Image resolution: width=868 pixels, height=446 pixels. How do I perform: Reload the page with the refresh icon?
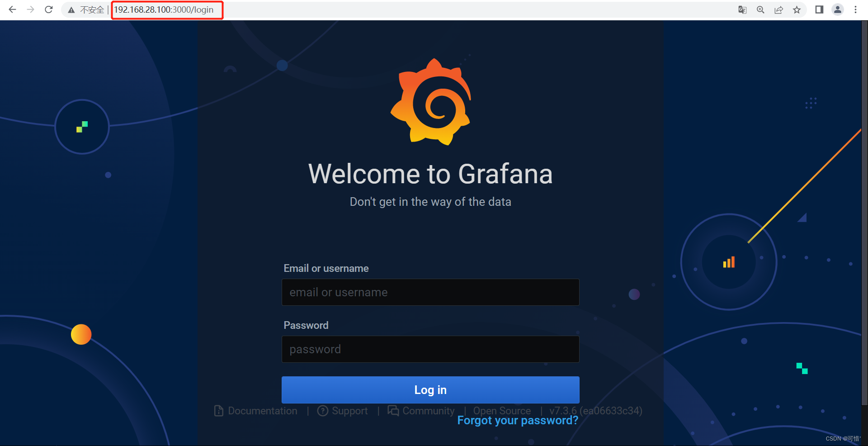49,9
